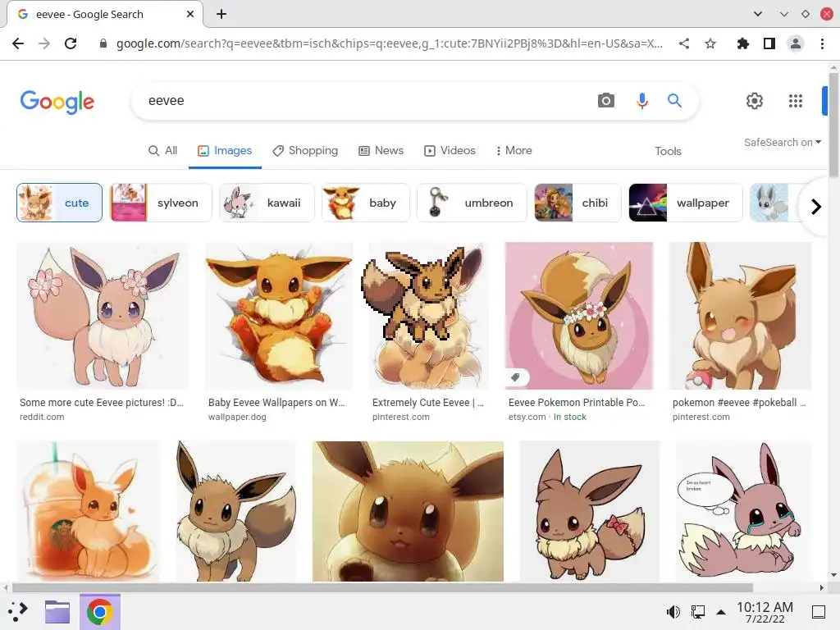Open Eevee Pokemon Printable etsy thumbnail

[x=578, y=316]
